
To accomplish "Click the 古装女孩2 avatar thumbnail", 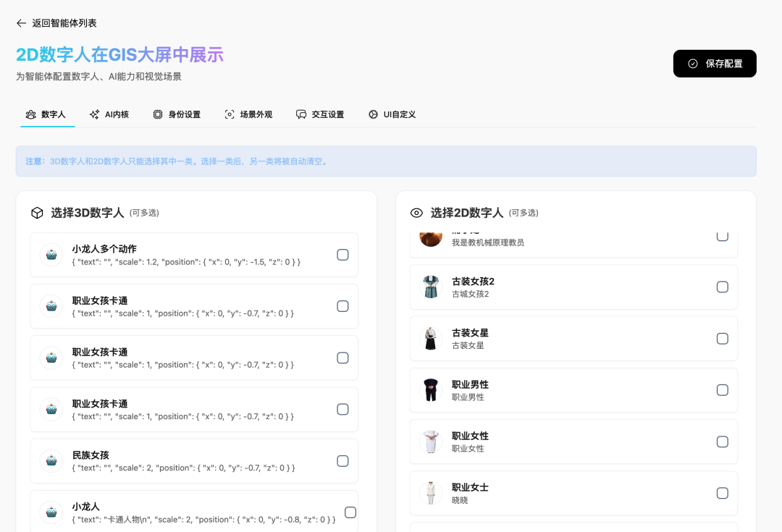I will pyautogui.click(x=431, y=287).
